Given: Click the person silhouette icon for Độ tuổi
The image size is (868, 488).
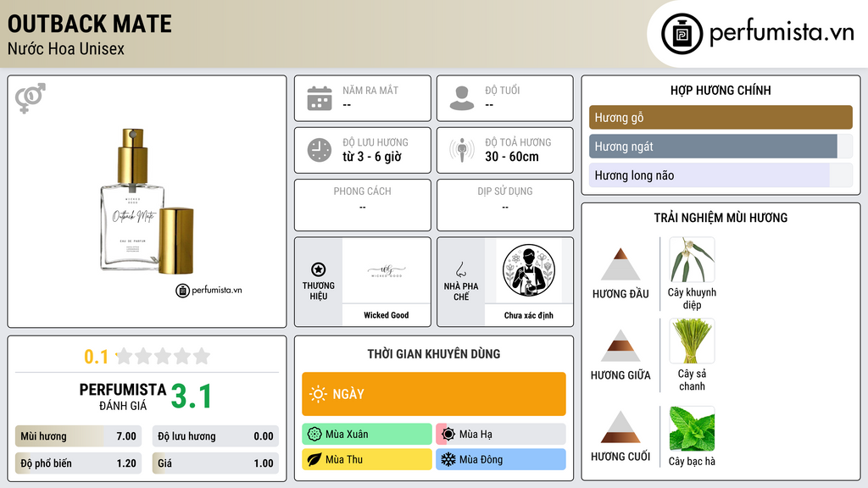Looking at the screenshot, I should (462, 98).
